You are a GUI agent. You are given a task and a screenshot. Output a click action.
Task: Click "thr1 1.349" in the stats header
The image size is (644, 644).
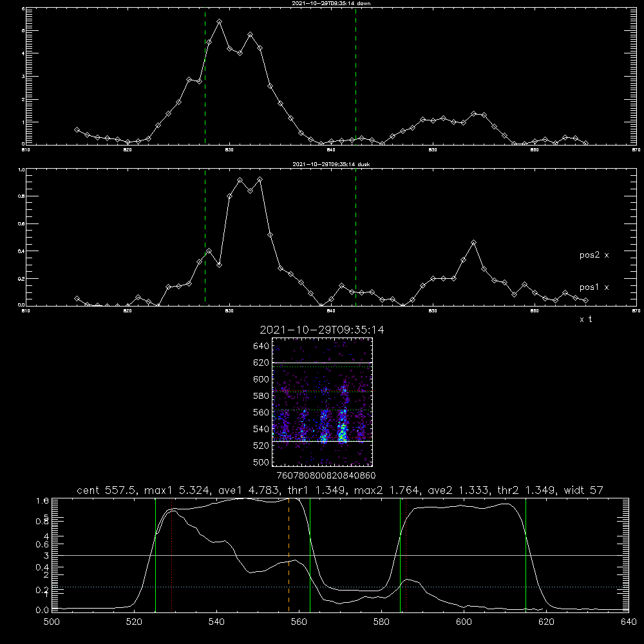316,490
